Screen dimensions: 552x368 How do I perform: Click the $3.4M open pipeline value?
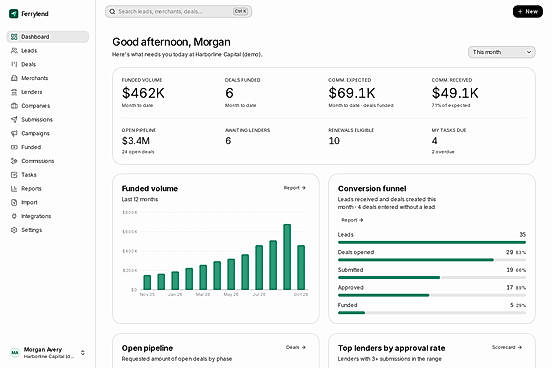click(x=136, y=141)
